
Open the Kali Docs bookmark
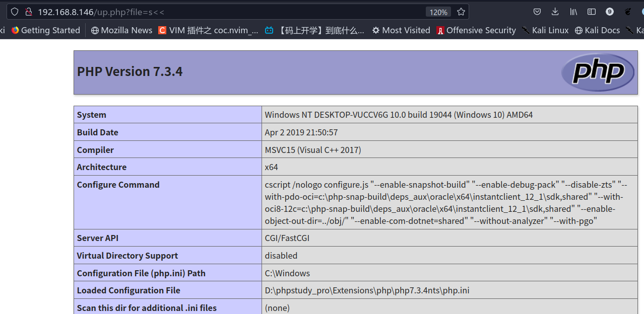tap(597, 30)
